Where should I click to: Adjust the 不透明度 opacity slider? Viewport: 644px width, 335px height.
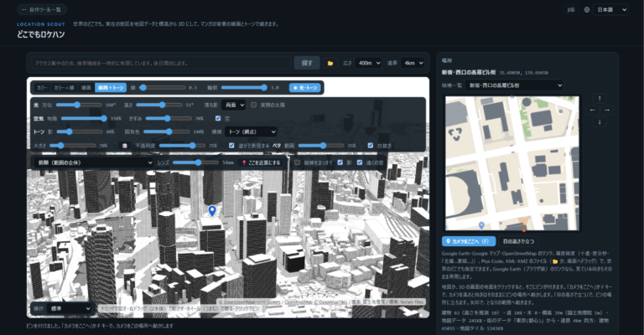pyautogui.click(x=182, y=146)
